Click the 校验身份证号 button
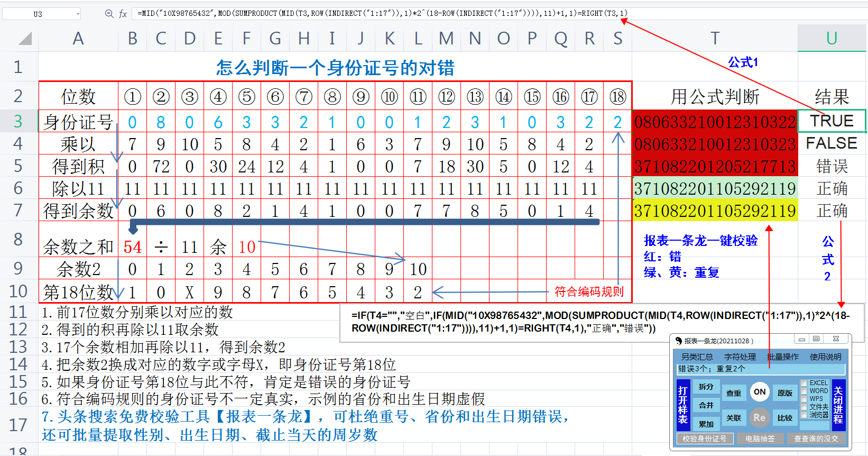This screenshot has height=456, width=868. [704, 439]
